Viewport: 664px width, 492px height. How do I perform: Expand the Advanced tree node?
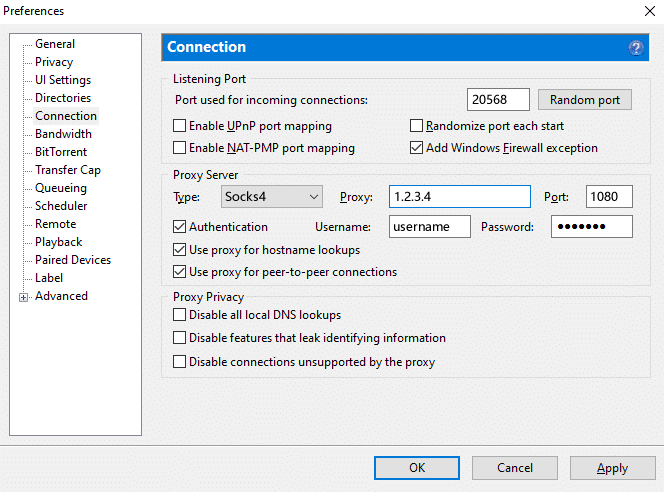[x=24, y=297]
